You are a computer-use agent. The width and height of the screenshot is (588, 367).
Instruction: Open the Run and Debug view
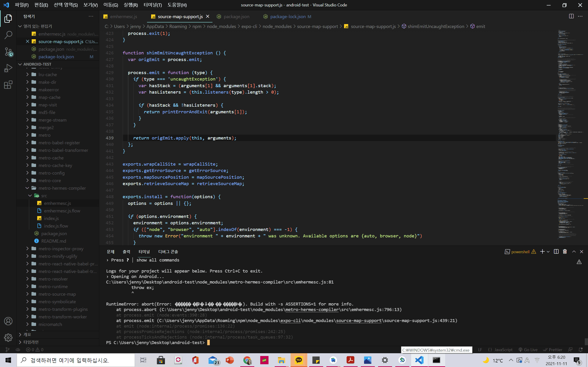[x=8, y=68]
